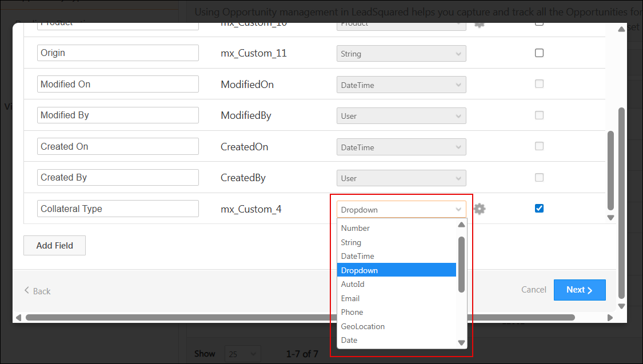Screen dimensions: 643x364
Task: Click dropdown list scroll-down arrow
Action: 461,342
